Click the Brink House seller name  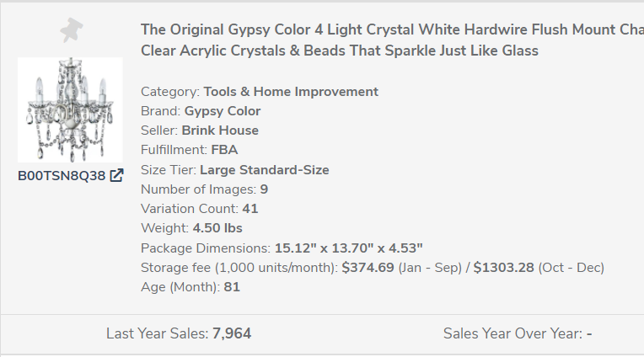point(221,131)
